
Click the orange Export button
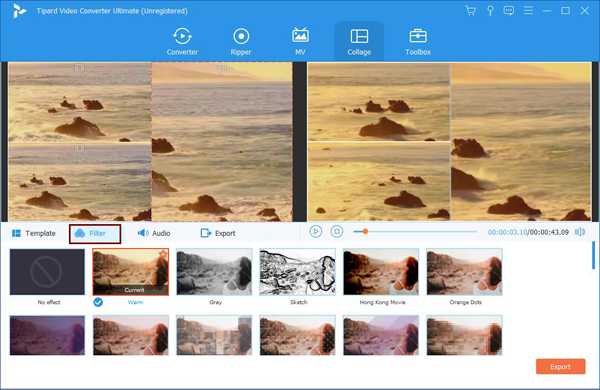(561, 366)
